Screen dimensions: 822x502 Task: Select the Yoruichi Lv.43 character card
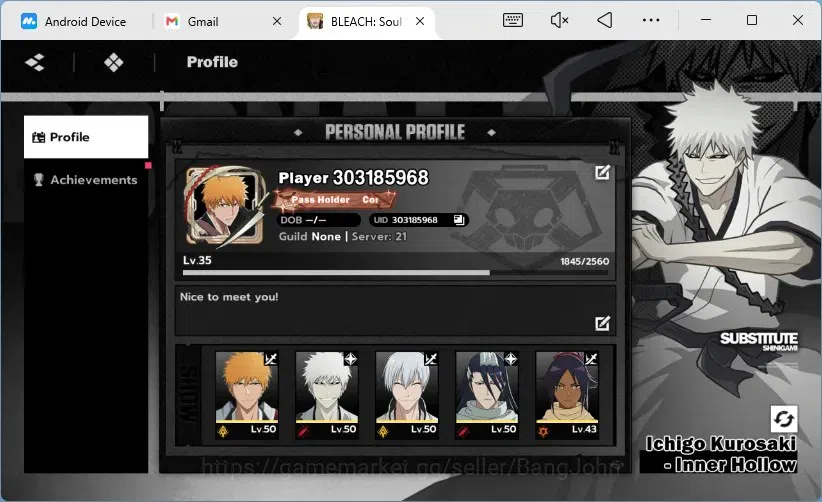[x=567, y=395]
